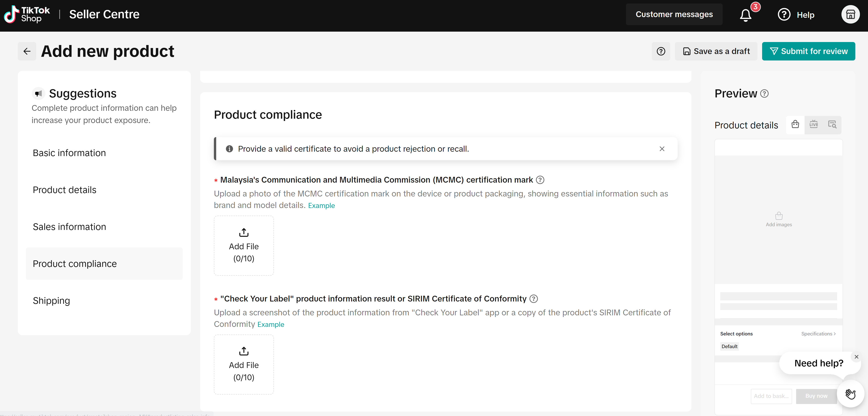Go to Basic information section
The height and width of the screenshot is (416, 868).
69,153
